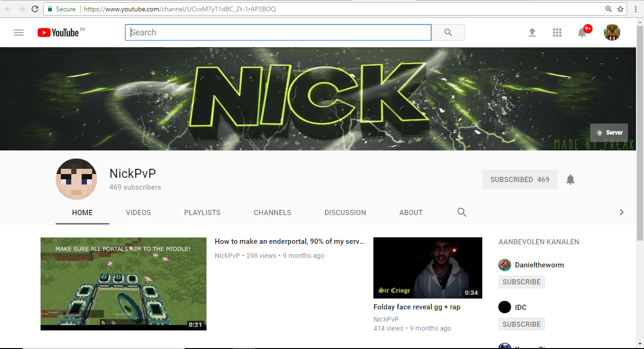
Task: Play Folday face reveal thumbnail
Action: click(x=428, y=268)
